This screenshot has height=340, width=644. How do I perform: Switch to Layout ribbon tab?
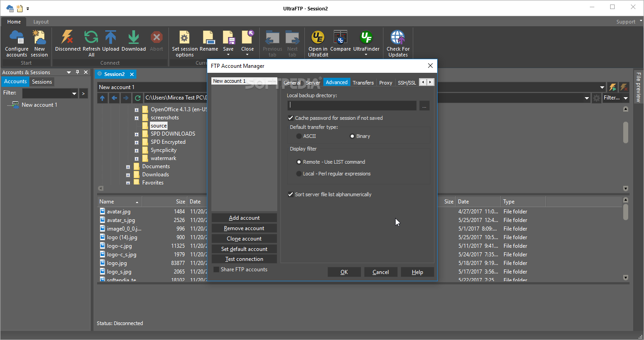point(41,22)
